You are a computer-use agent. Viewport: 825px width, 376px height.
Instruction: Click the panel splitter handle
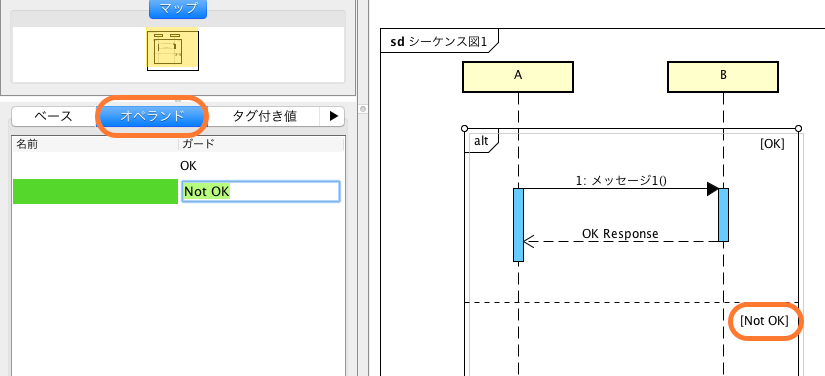(x=363, y=109)
